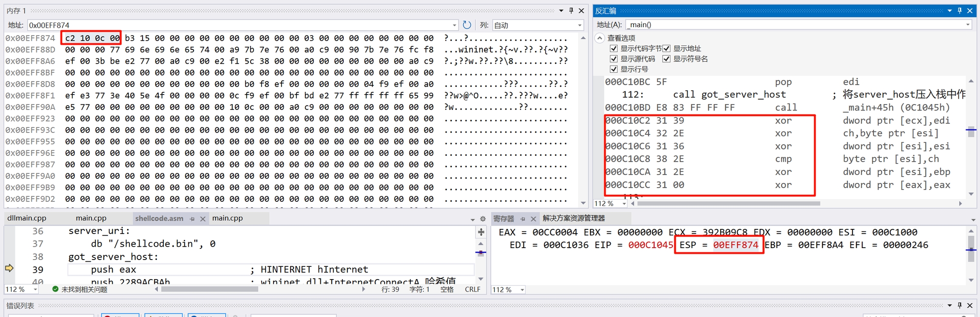Click the split editor icon above the scrollbar

(481, 232)
